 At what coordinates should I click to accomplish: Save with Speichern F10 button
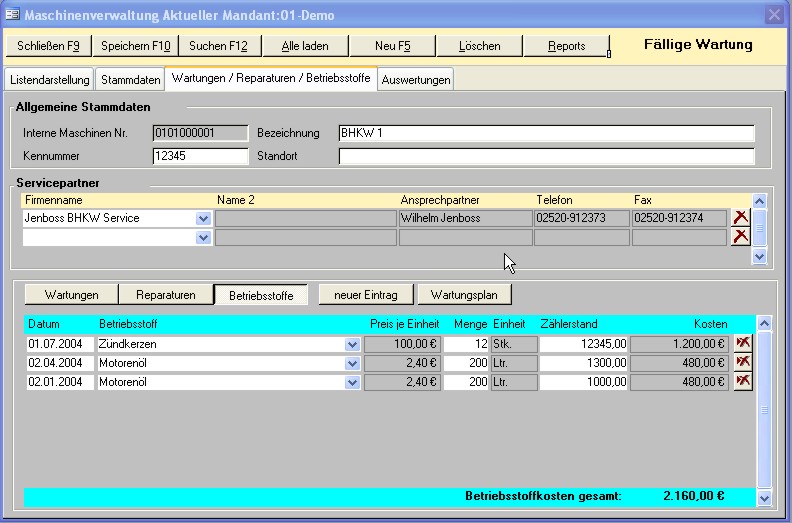point(135,46)
